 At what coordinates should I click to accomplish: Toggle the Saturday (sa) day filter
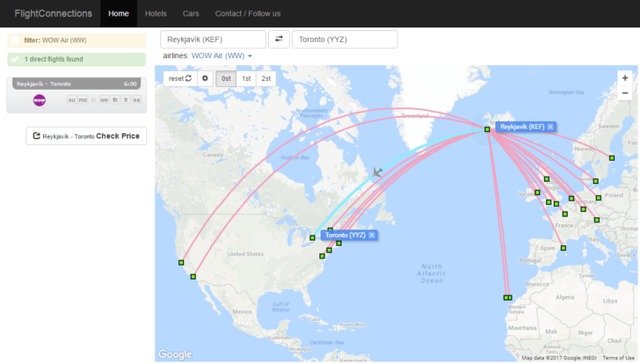[x=136, y=100]
